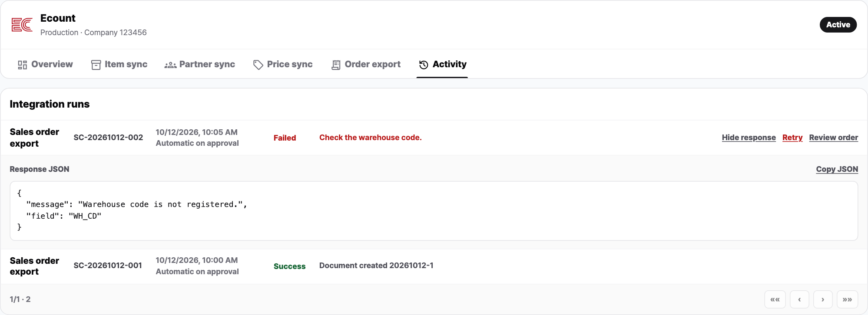Click the Overview dashboard icon
868x315 pixels.
(x=23, y=65)
